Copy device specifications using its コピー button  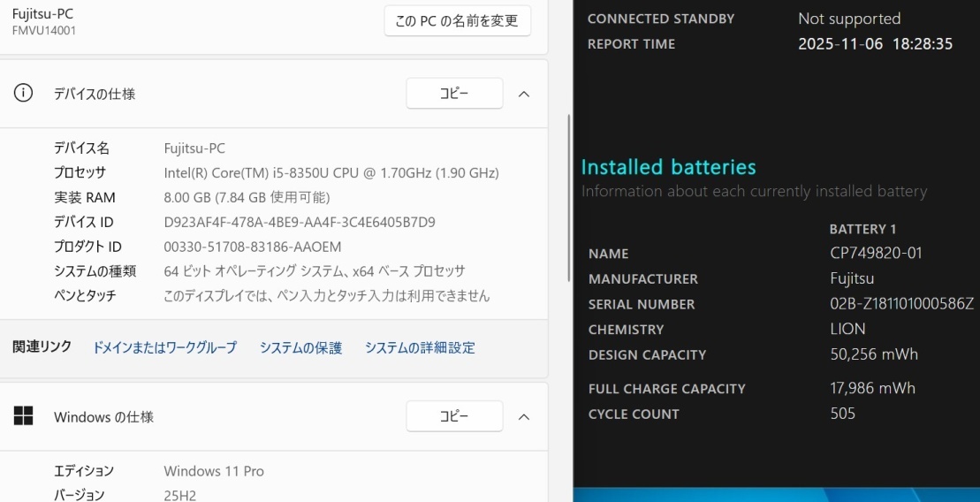pyautogui.click(x=454, y=94)
